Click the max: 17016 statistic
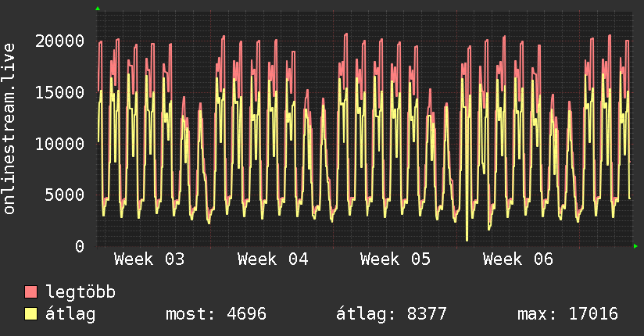Image resolution: width=644 pixels, height=336 pixels. pyautogui.click(x=567, y=314)
